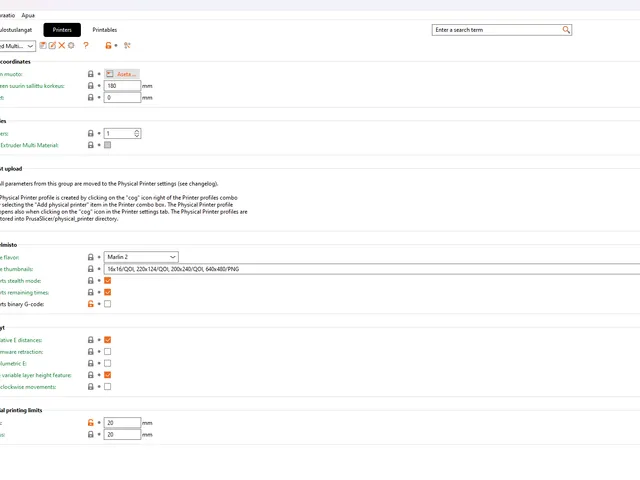
Task: Enable the firmware retraction checkbox
Action: pyautogui.click(x=107, y=351)
